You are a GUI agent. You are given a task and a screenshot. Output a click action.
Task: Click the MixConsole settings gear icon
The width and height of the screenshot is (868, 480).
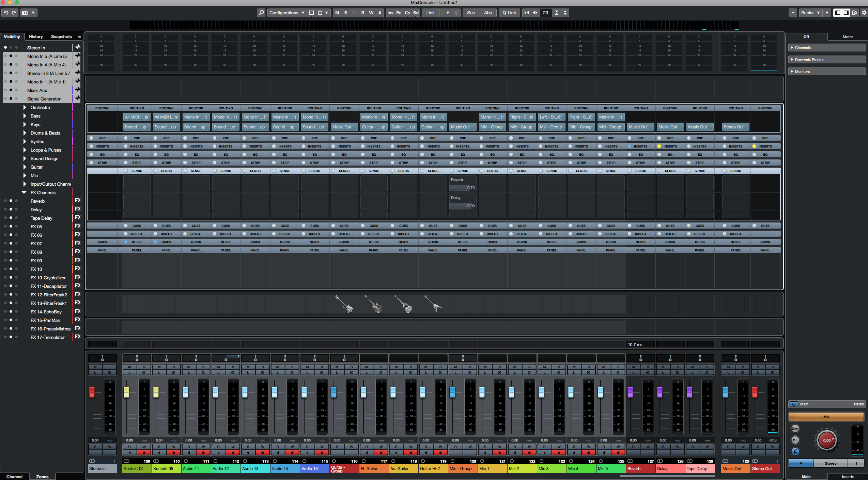pyautogui.click(x=864, y=13)
